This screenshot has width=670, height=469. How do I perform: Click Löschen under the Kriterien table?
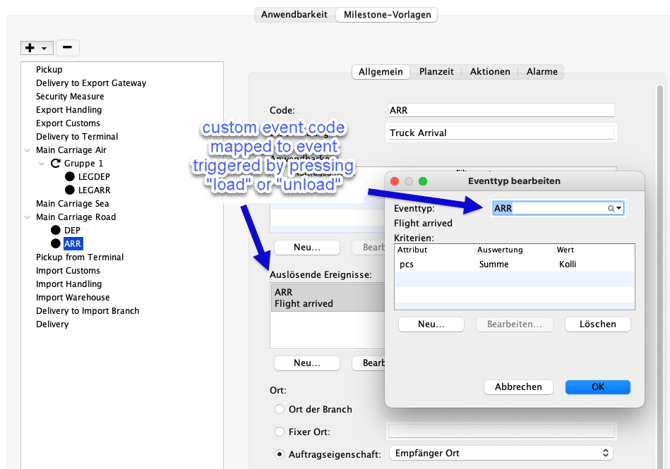tap(598, 324)
